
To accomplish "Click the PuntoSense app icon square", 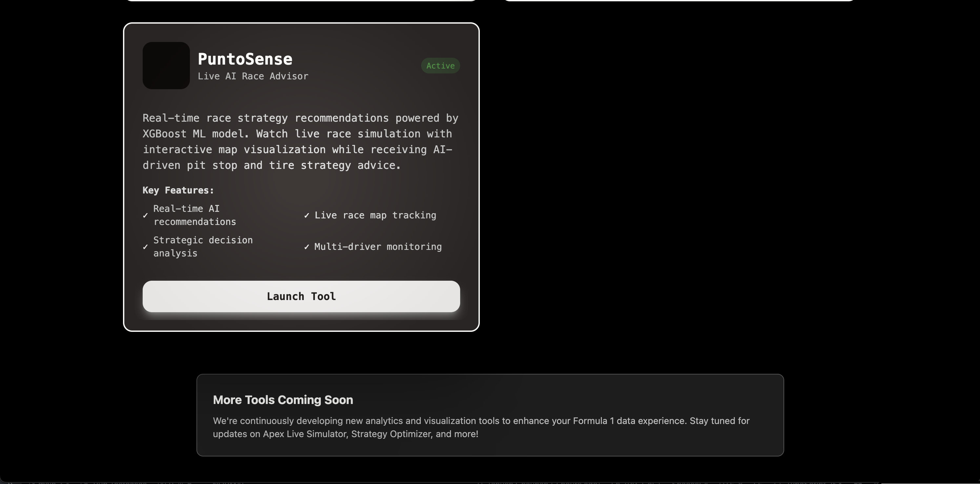I will (x=166, y=66).
